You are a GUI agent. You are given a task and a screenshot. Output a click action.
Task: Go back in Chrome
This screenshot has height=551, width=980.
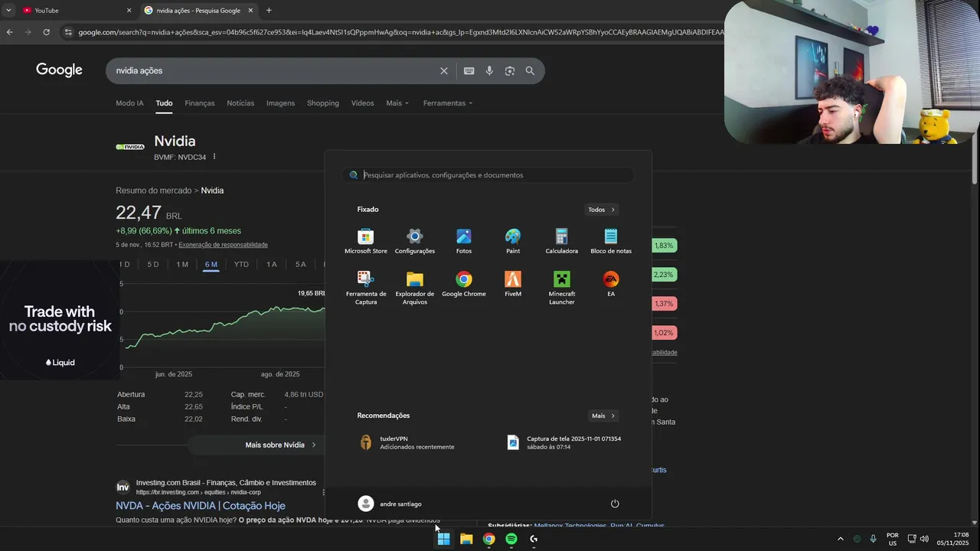[x=9, y=32]
